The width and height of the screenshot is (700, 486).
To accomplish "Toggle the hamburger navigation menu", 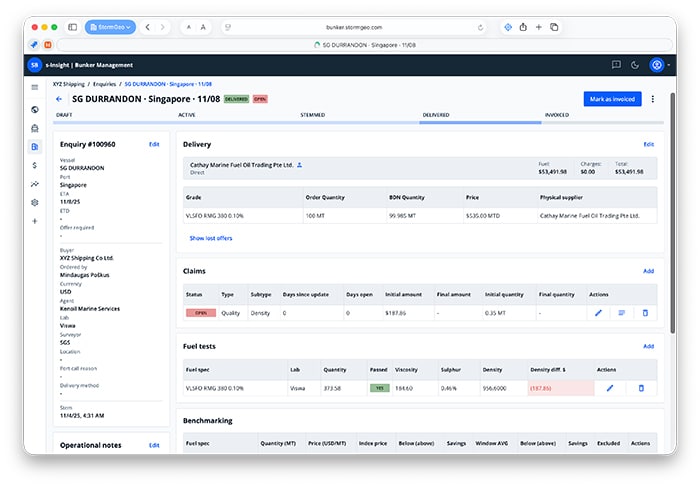I will tap(35, 87).
